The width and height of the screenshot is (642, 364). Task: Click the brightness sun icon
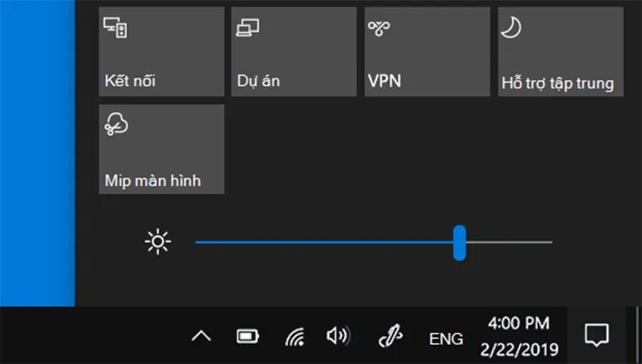click(157, 241)
